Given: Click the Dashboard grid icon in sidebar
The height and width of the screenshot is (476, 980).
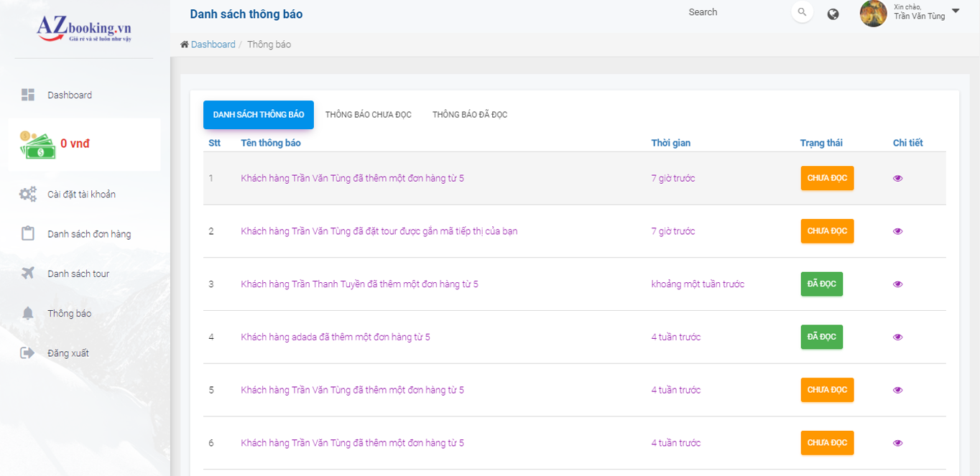Looking at the screenshot, I should [x=28, y=95].
